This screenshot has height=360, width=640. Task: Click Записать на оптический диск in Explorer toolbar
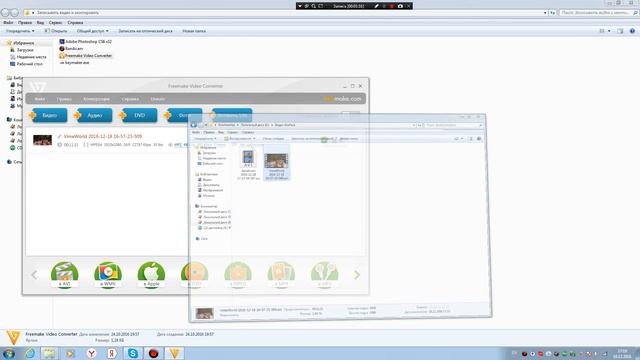145,31
